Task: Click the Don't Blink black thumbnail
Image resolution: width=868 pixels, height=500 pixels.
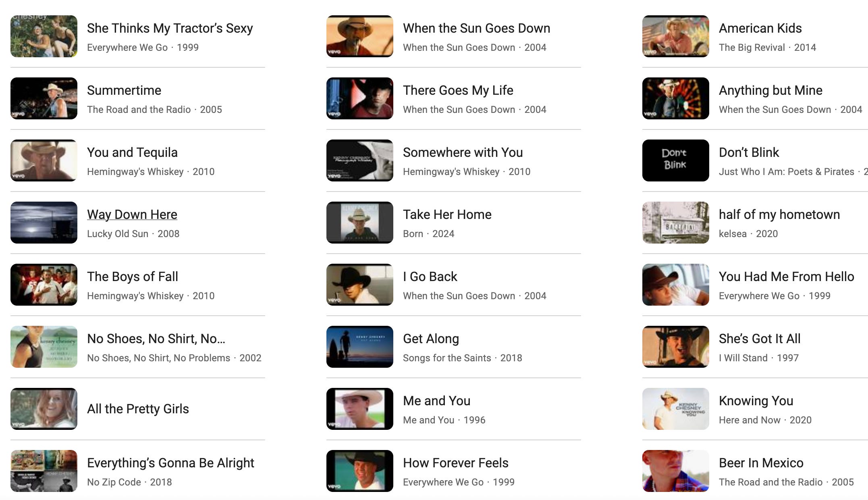Action: coord(675,160)
